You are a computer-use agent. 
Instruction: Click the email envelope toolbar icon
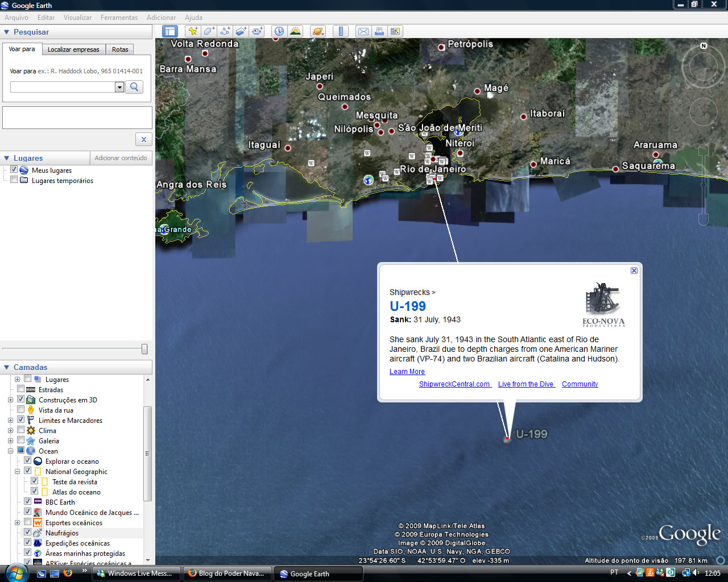click(363, 31)
